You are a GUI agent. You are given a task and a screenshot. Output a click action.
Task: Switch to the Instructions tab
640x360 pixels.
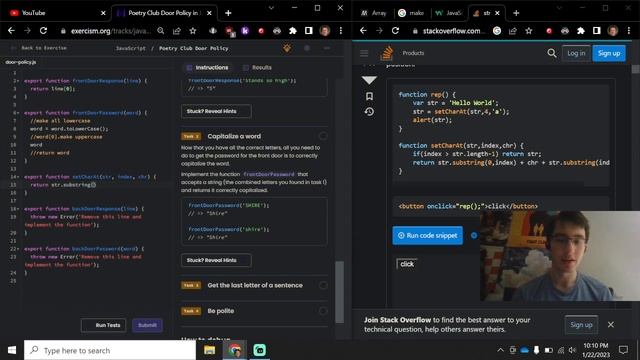coord(208,68)
